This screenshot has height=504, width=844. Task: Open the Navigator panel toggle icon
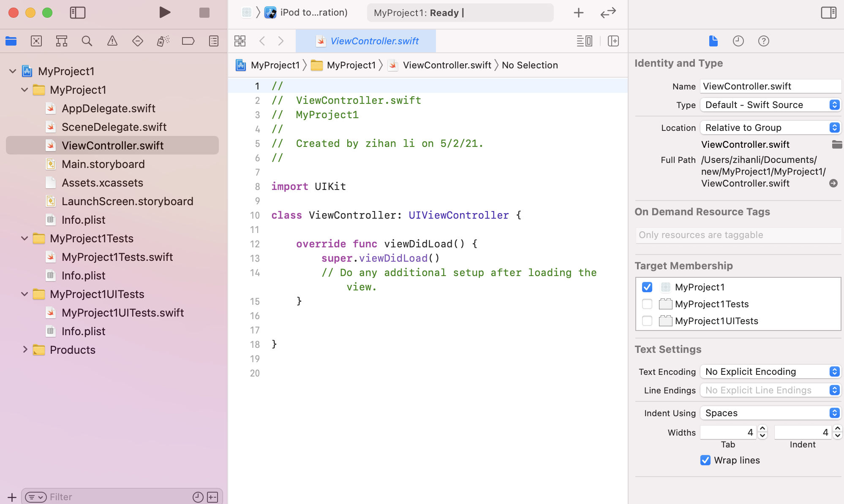77,12
